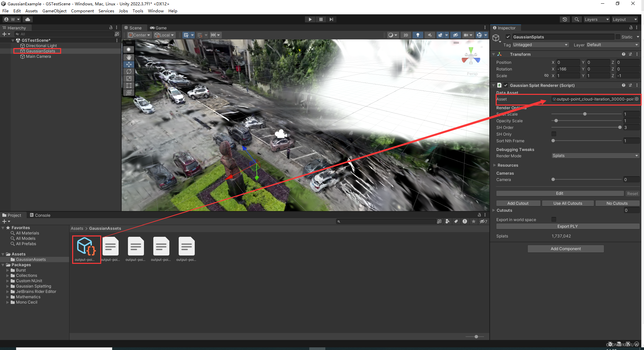The width and height of the screenshot is (644, 350).
Task: Click the Add Component button
Action: (566, 249)
